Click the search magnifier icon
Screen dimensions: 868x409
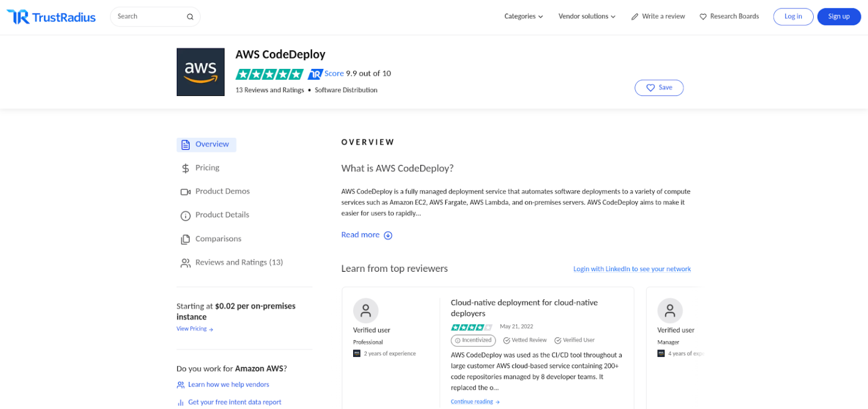tap(190, 16)
